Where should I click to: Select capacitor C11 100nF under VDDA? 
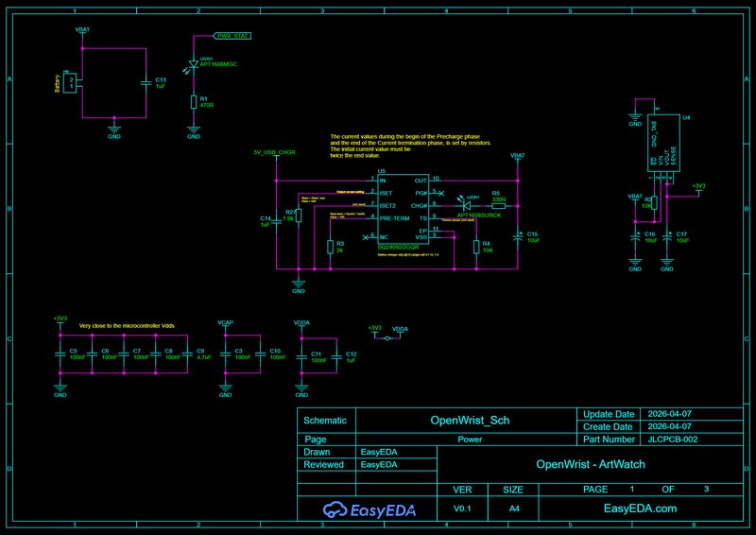click(301, 357)
